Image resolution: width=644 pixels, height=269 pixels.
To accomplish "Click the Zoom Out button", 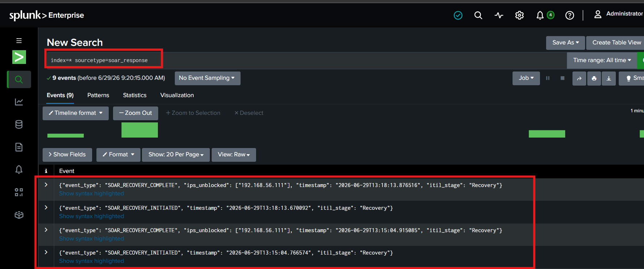I will coord(135,113).
